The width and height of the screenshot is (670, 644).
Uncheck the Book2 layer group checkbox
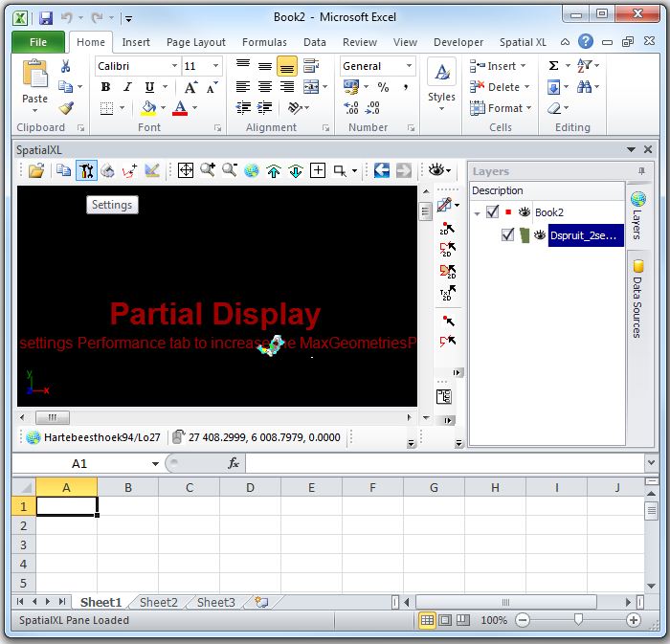coord(492,212)
